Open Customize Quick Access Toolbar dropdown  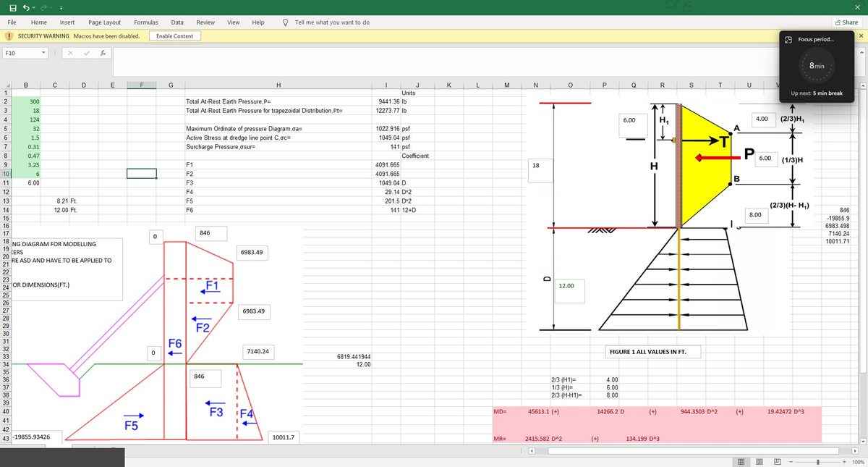(x=61, y=6)
